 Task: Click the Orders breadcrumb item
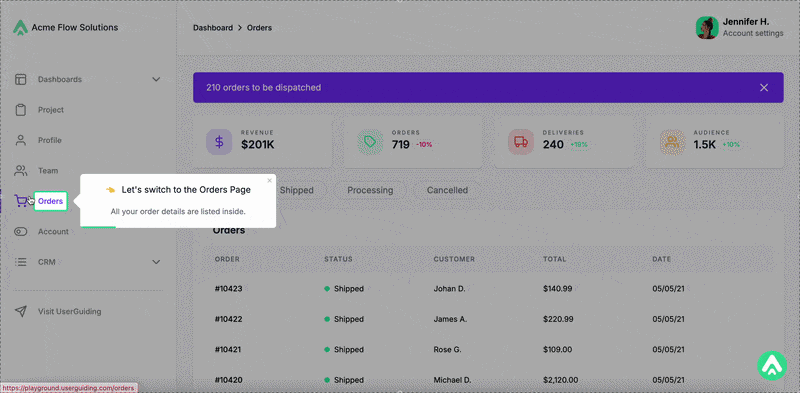point(259,28)
